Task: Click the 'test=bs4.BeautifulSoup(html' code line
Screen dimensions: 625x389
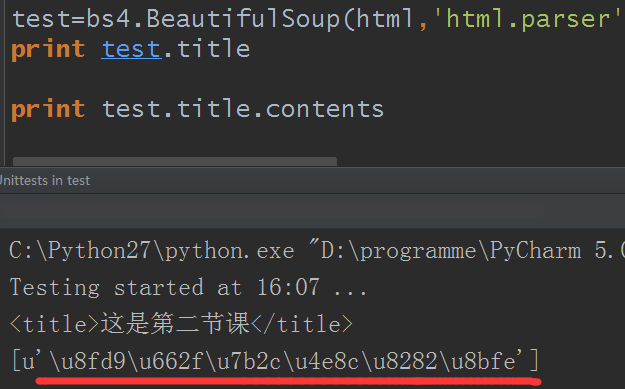Action: pos(318,19)
